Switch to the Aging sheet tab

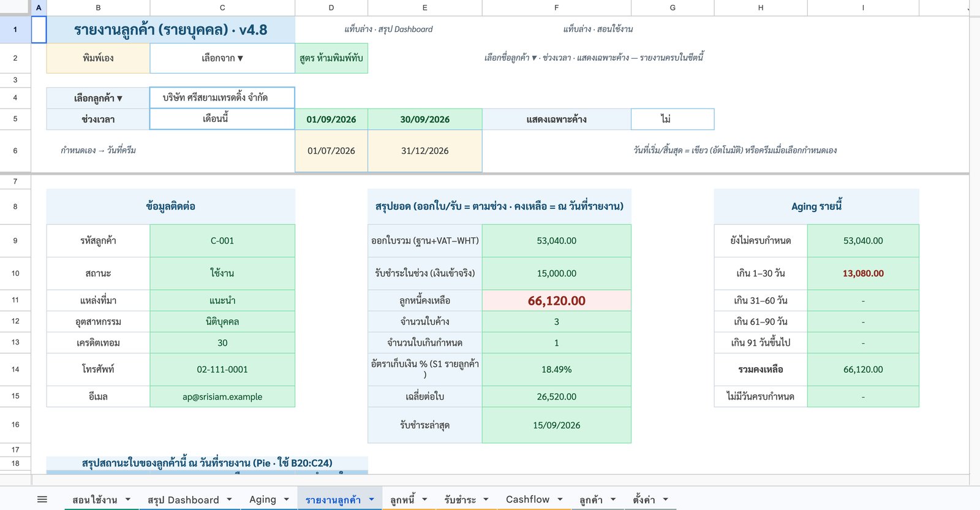[263, 500]
